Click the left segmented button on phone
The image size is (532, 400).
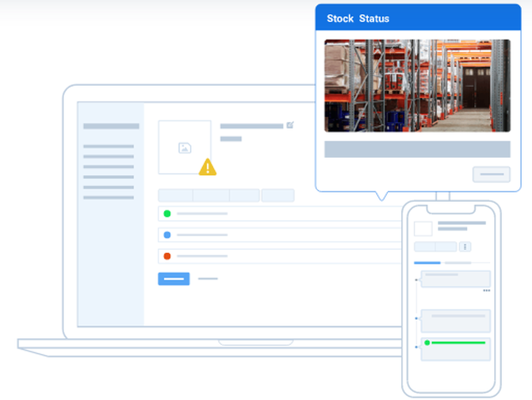[425, 247]
